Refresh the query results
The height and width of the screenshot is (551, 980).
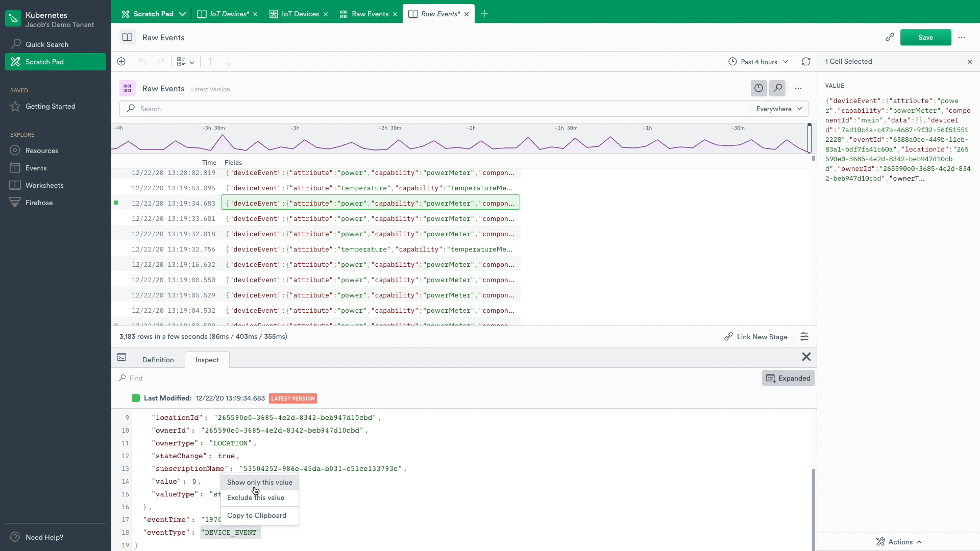[x=806, y=62]
